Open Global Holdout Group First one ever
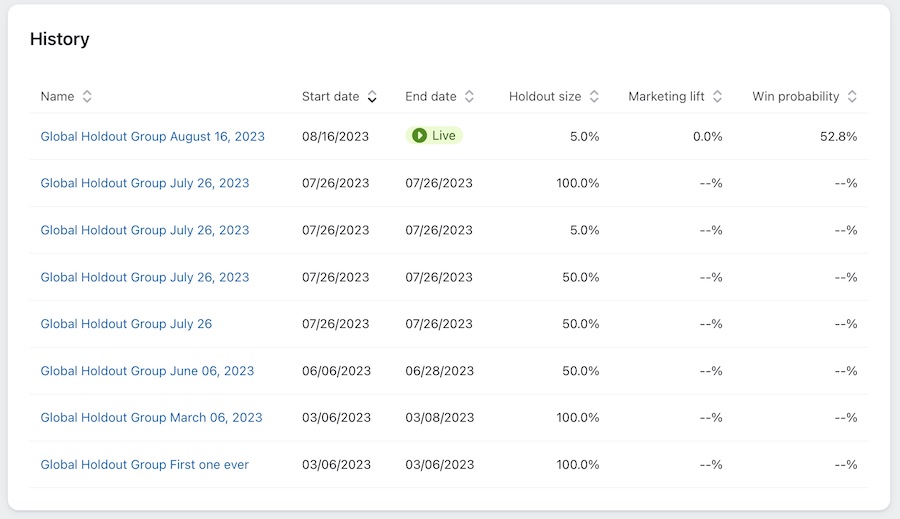The height and width of the screenshot is (519, 900). [x=144, y=465]
